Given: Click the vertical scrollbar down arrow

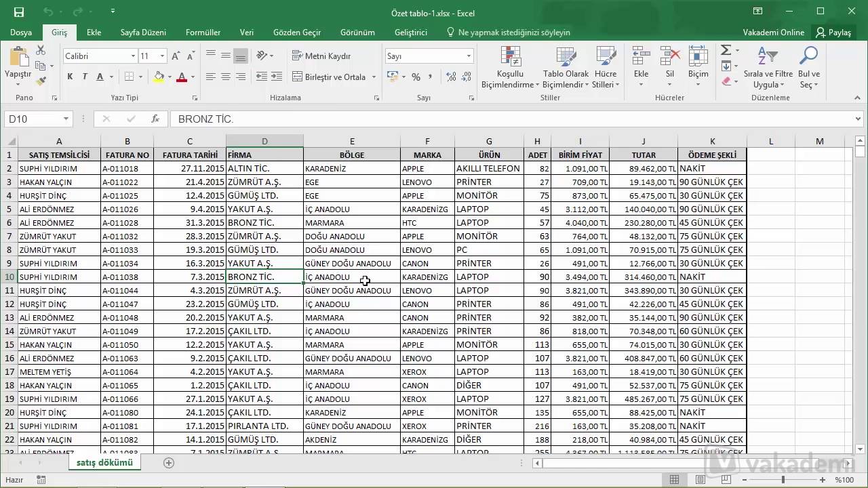Looking at the screenshot, I should click(x=861, y=448).
